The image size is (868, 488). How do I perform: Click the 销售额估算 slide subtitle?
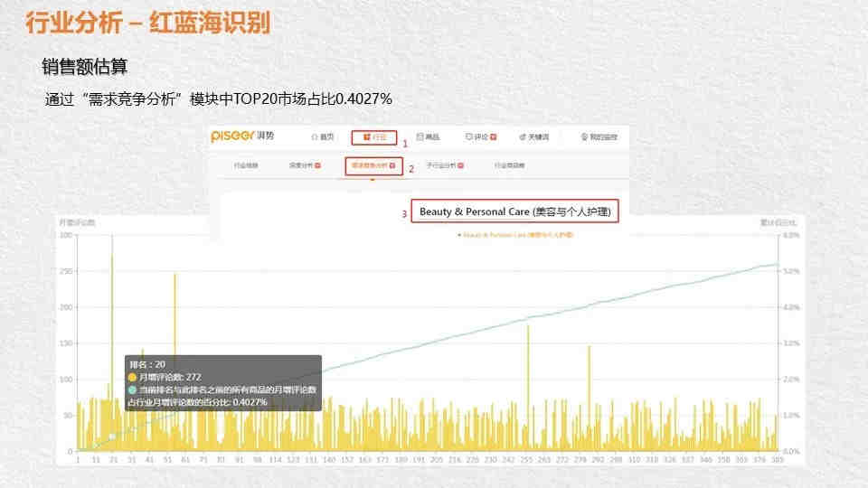(85, 67)
